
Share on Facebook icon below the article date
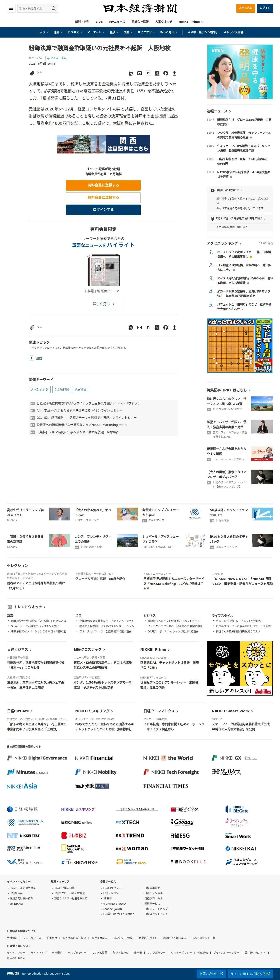pos(166,73)
